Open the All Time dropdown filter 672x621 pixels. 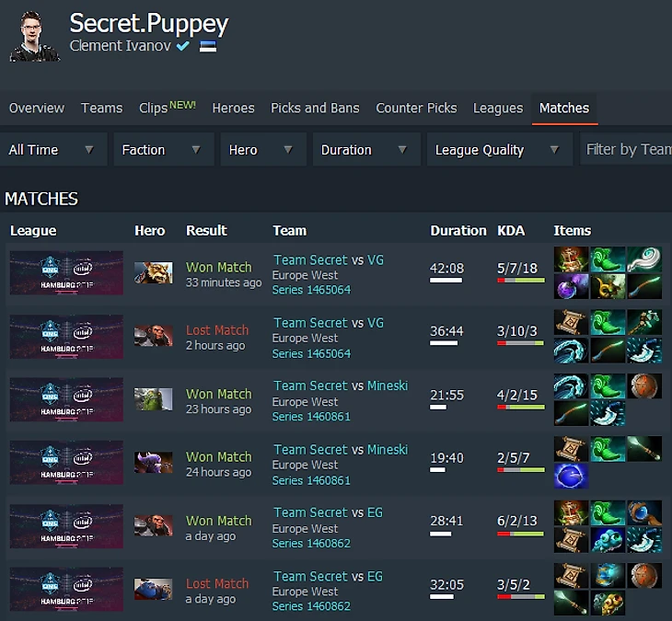pyautogui.click(x=53, y=149)
